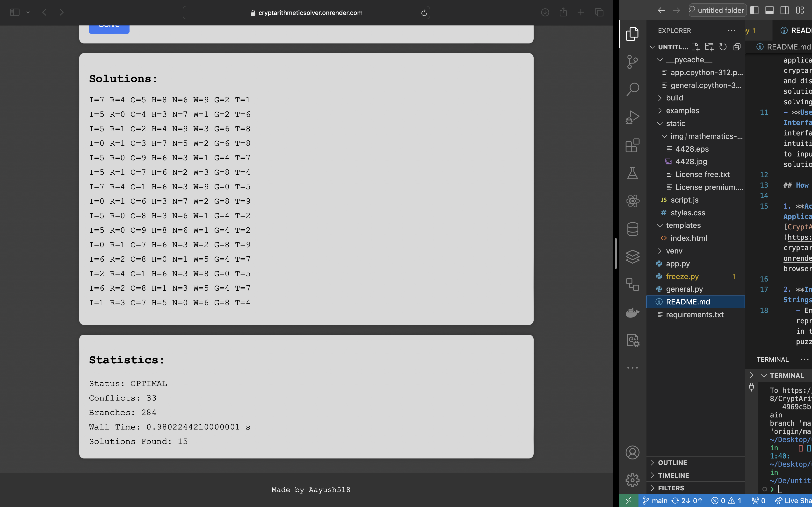Open the Search sidebar panel
812x507 pixels.
point(632,90)
